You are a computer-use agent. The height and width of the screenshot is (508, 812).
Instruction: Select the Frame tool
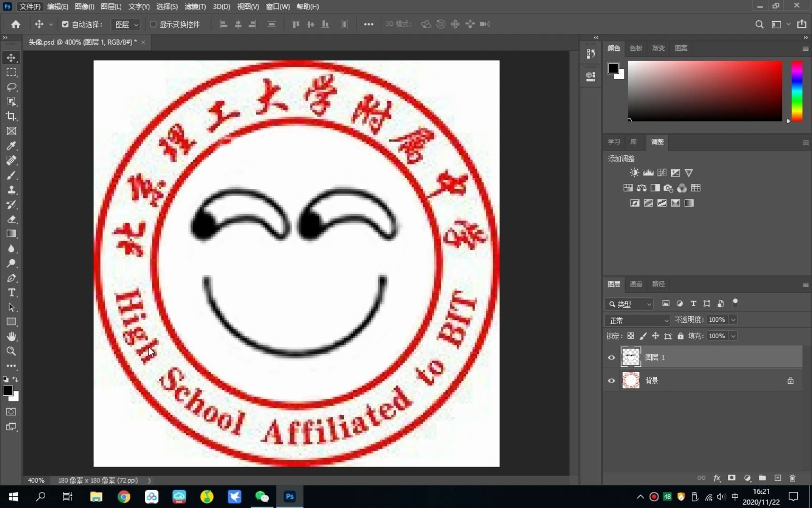[x=11, y=131]
